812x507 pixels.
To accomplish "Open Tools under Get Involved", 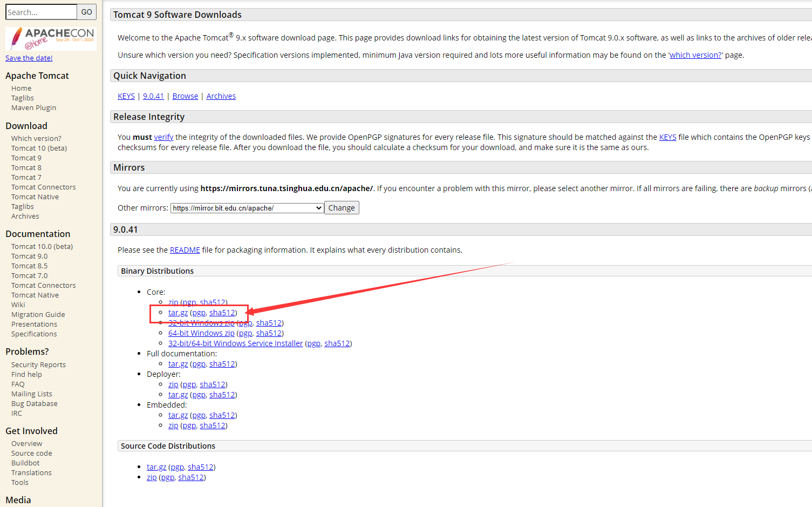I will 19,482.
